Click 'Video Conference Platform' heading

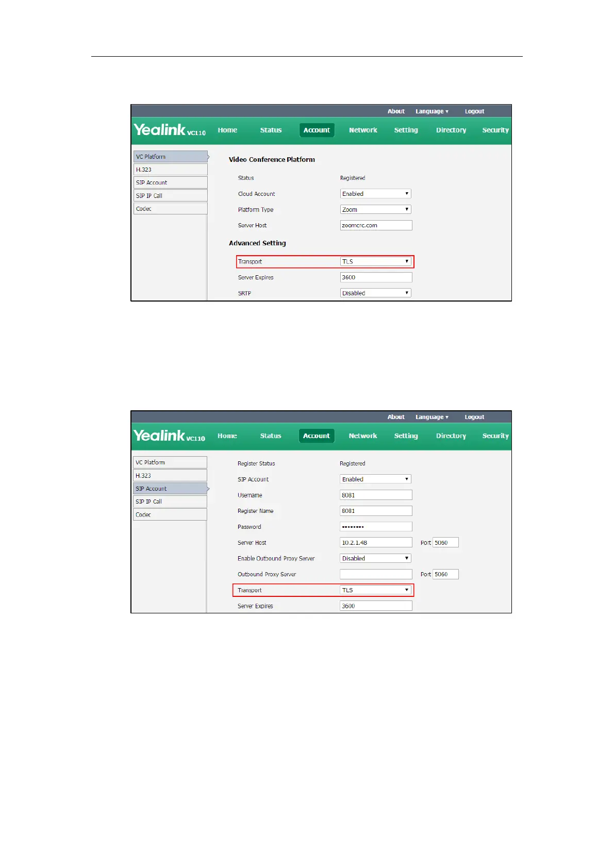click(272, 160)
